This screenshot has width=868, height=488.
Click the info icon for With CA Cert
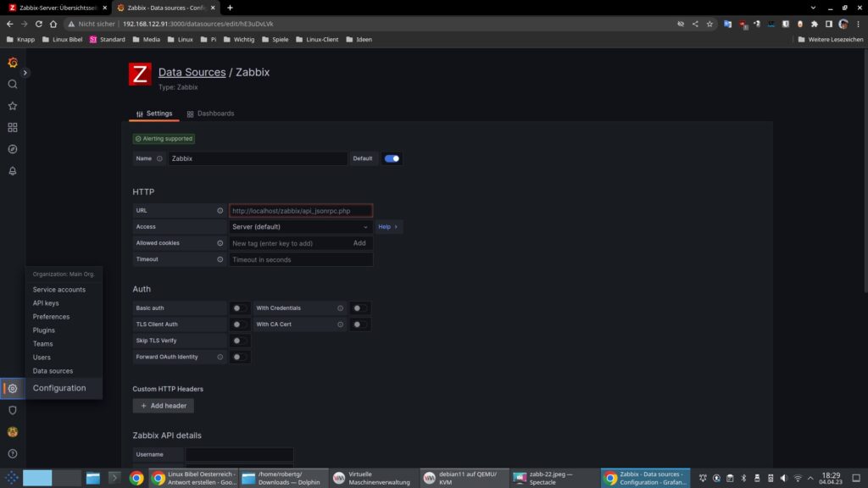(x=341, y=324)
